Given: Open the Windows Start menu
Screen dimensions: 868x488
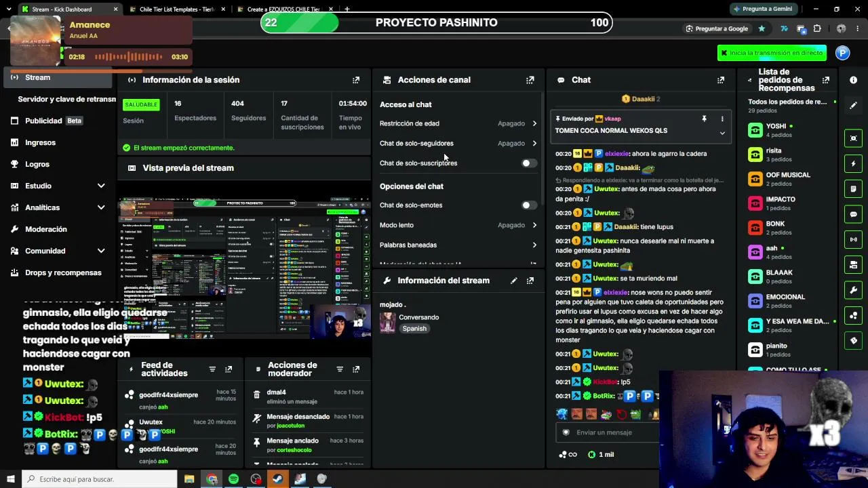Looking at the screenshot, I should coord(10,479).
